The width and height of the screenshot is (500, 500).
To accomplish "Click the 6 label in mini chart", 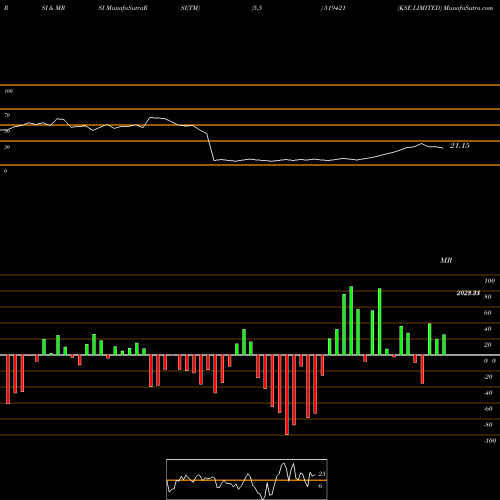I will coord(320,486).
